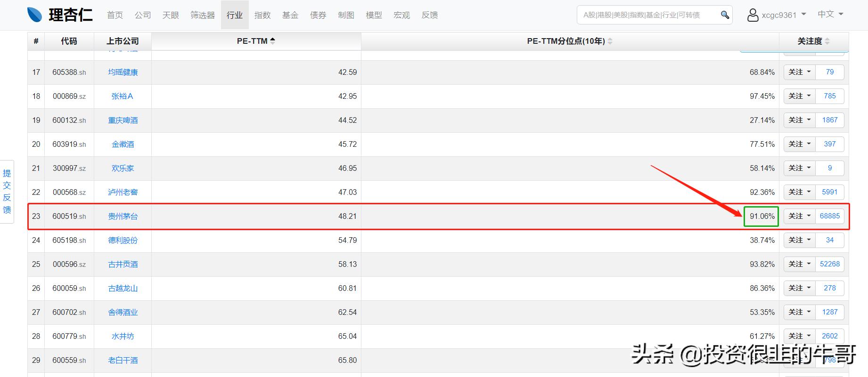Viewport: 868px width, 377px height.
Task: Open the 宏观 navigation item
Action: point(401,15)
